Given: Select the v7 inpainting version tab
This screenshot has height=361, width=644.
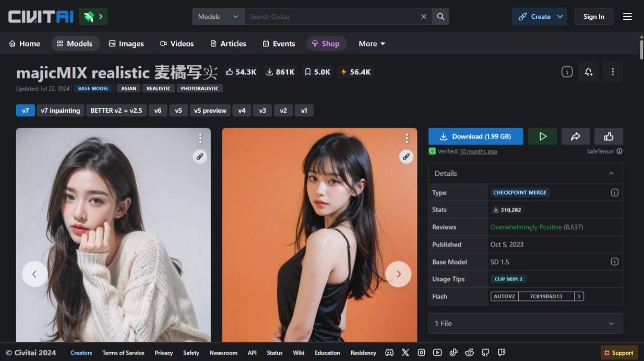Looking at the screenshot, I should (61, 110).
